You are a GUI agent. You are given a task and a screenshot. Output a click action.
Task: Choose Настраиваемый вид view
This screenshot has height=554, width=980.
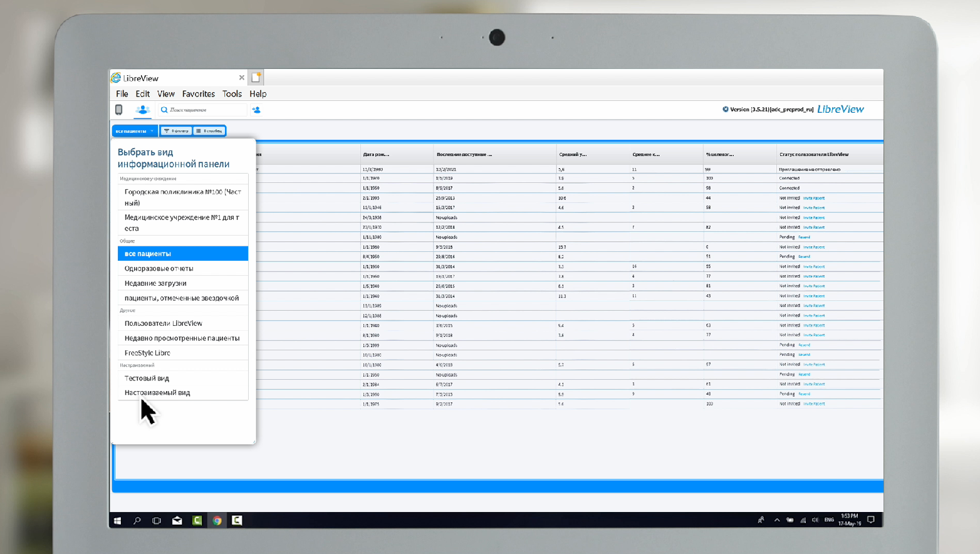pos(183,393)
